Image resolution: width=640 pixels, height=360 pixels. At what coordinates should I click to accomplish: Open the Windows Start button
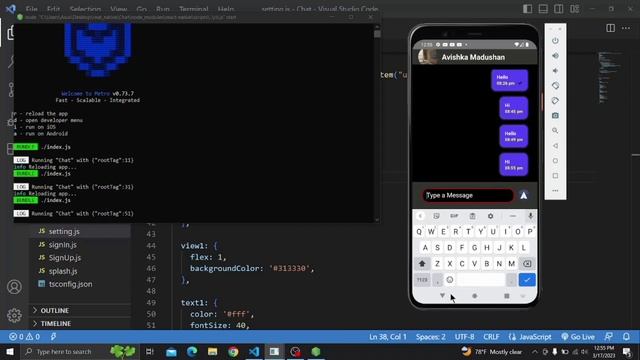point(9,351)
